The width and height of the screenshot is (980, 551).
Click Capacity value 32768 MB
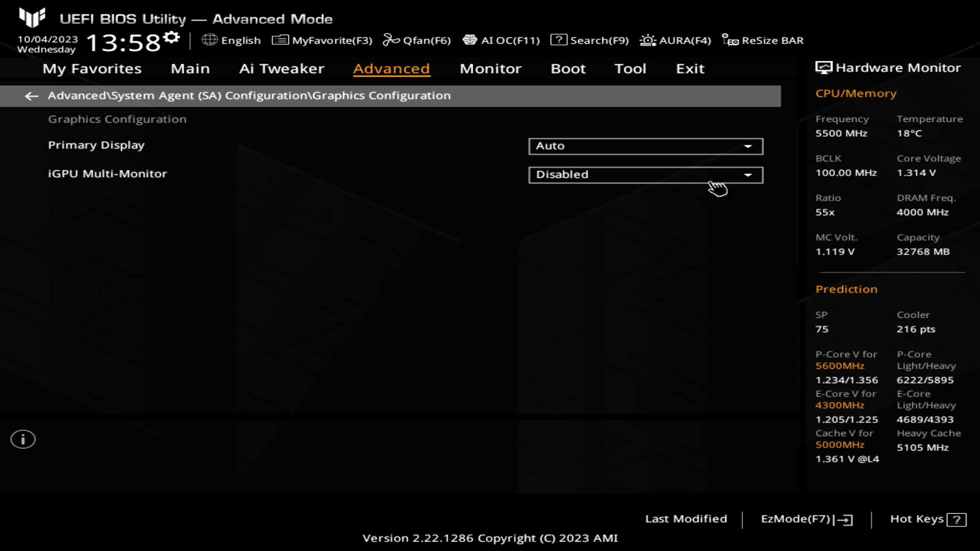tap(923, 252)
